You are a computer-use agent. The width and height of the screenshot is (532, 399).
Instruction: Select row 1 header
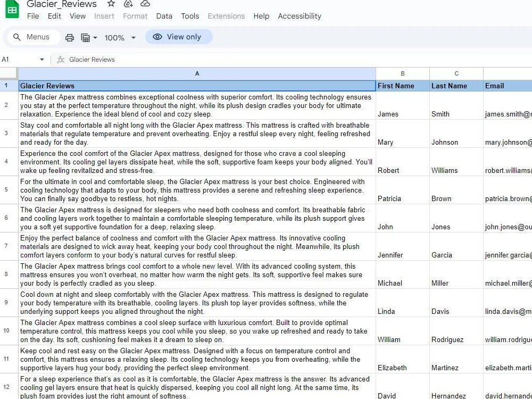(6, 86)
